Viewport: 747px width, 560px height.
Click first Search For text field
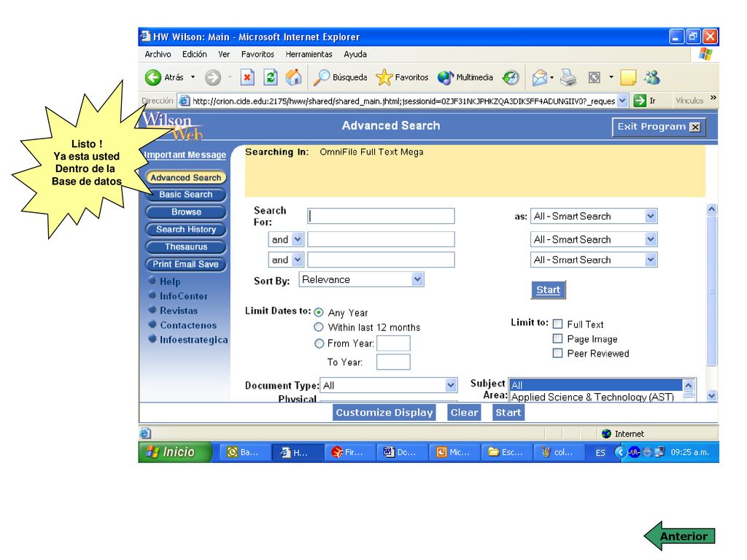tap(381, 216)
